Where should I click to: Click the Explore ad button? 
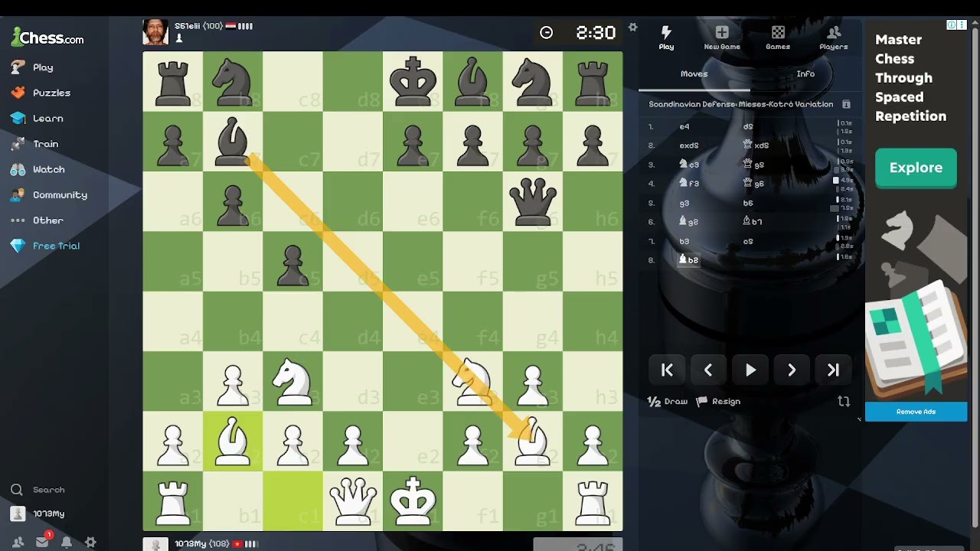click(916, 168)
